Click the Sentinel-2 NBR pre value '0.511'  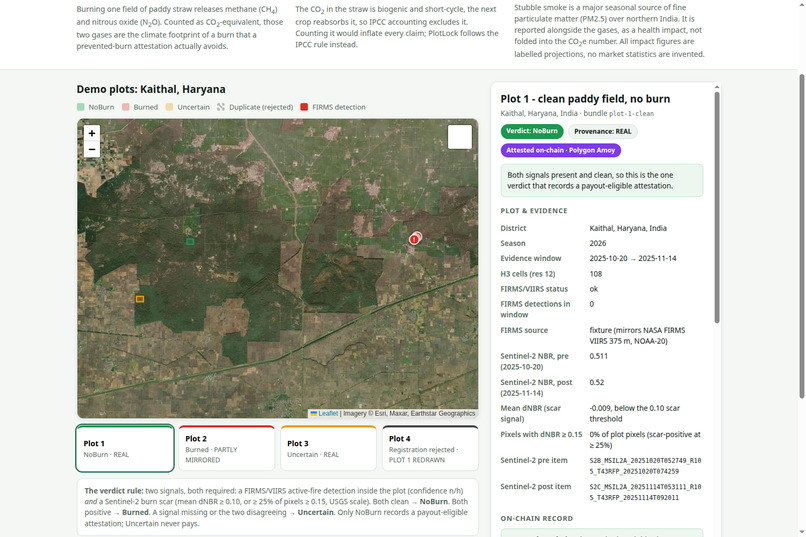(599, 356)
